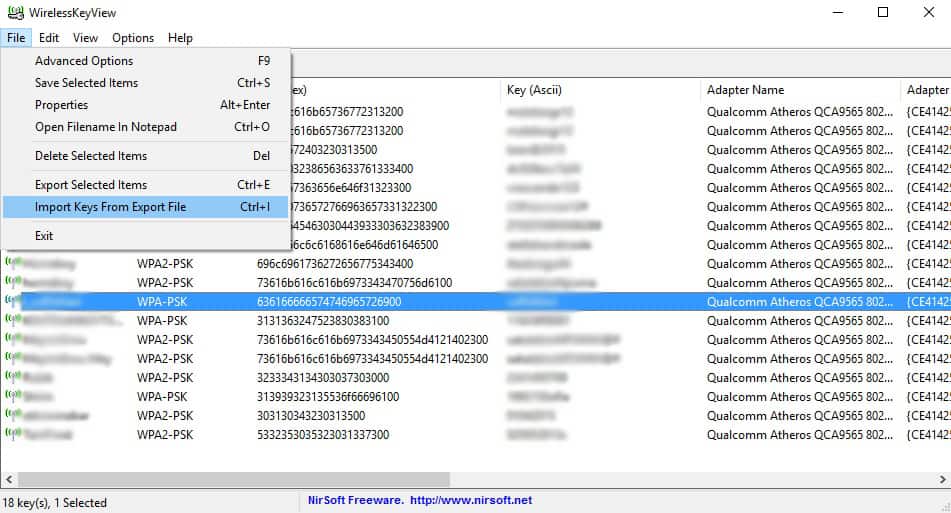Choose Save Selected Items

pyautogui.click(x=146, y=82)
